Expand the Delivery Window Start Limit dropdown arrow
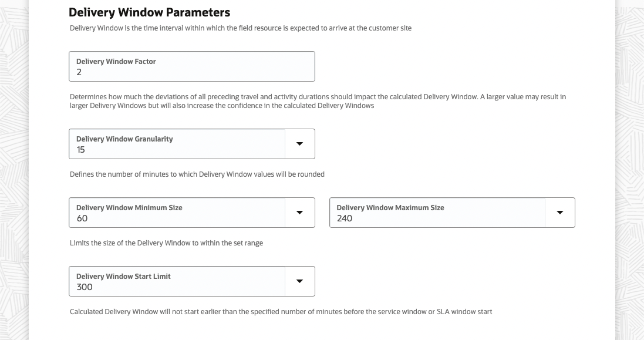Viewport: 644px width, 340px height. pyautogui.click(x=299, y=281)
